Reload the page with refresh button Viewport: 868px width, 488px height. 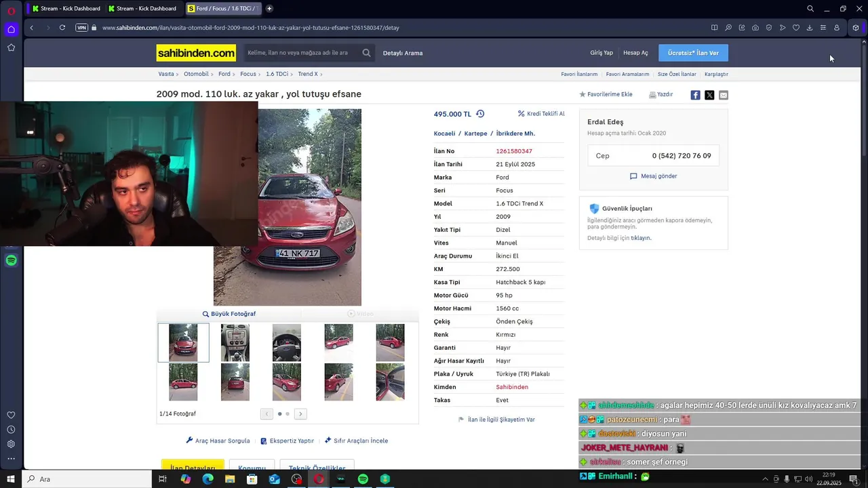pyautogui.click(x=62, y=28)
